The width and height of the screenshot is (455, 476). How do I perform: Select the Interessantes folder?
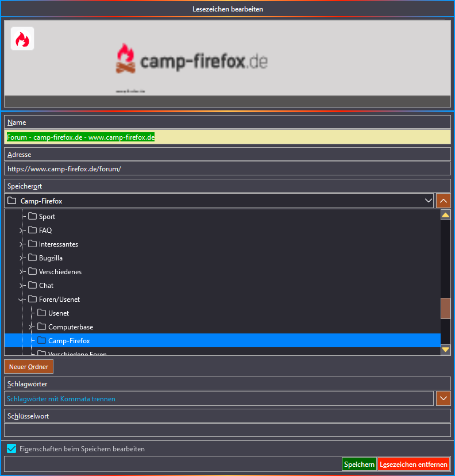point(59,244)
